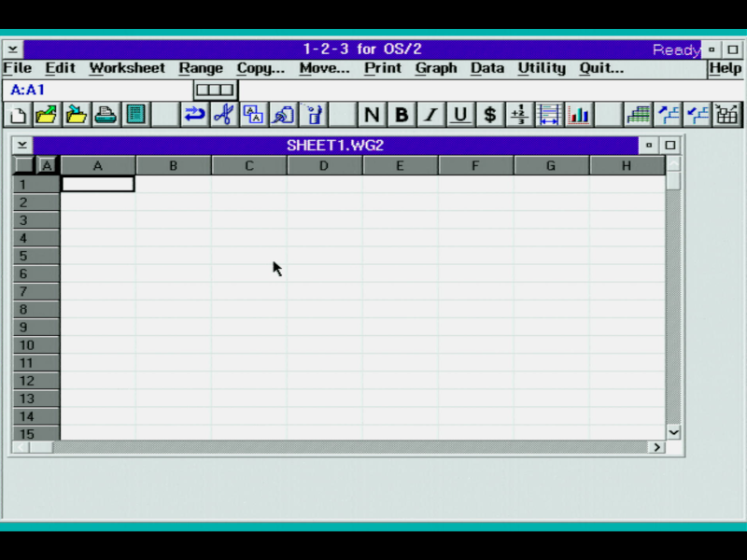Screen dimensions: 747x560
Task: Click the sheet letter A button
Action: pos(47,165)
